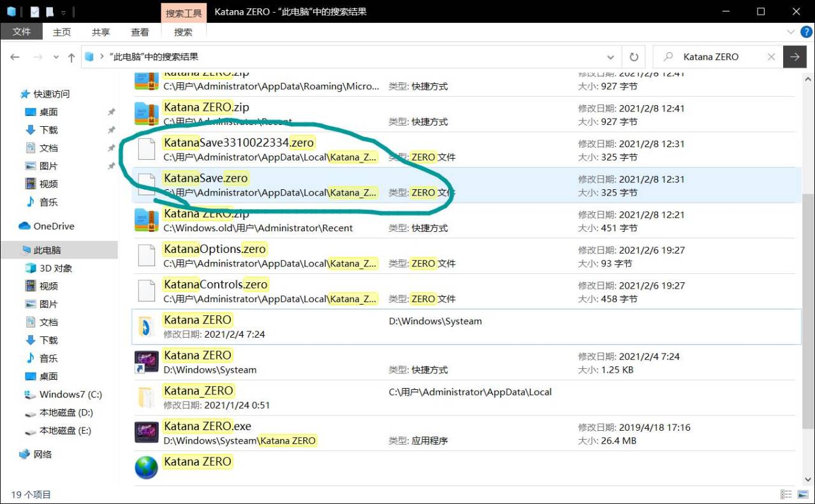Open the Windows7 (C:) drive
The image size is (815, 504).
click(71, 394)
